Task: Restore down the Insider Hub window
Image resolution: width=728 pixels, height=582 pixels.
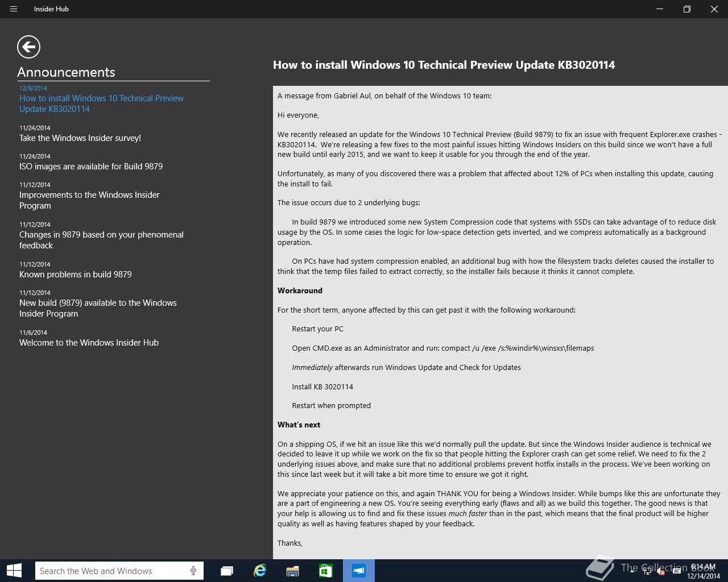Action: [687, 9]
